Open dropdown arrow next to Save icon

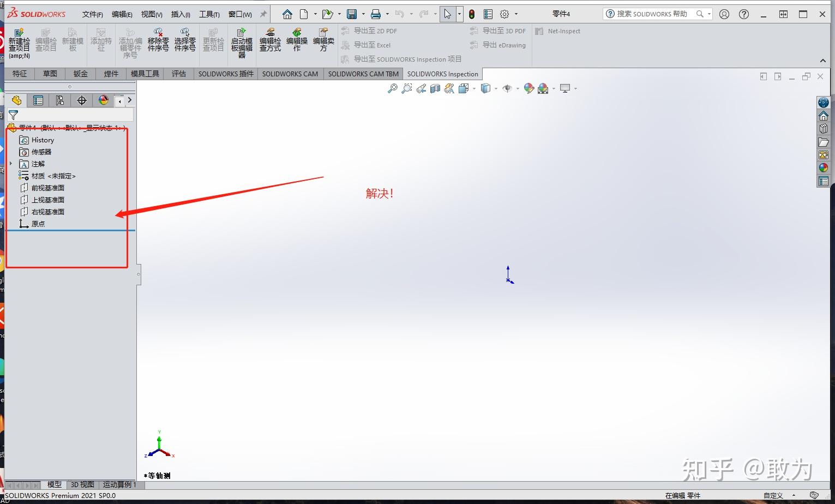tap(363, 14)
